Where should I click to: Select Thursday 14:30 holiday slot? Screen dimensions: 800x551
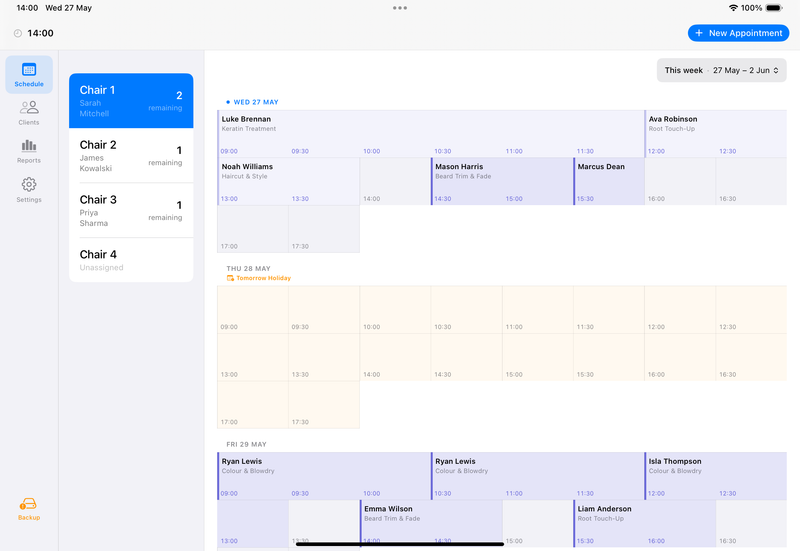pyautogui.click(x=466, y=357)
